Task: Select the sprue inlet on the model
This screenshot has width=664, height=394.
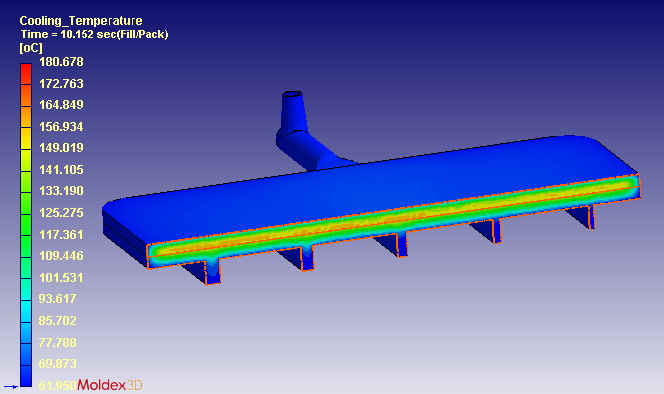Action: coord(292,94)
